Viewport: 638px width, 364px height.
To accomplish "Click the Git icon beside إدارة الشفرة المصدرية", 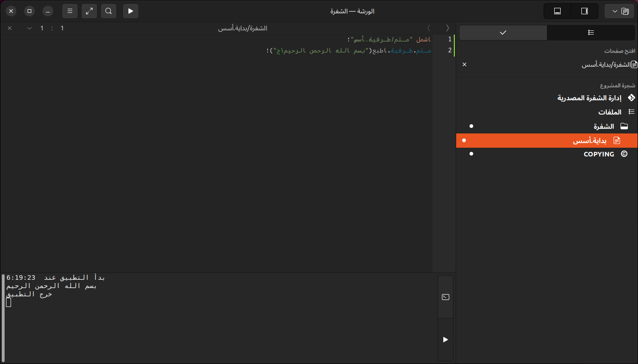I will click(x=631, y=98).
